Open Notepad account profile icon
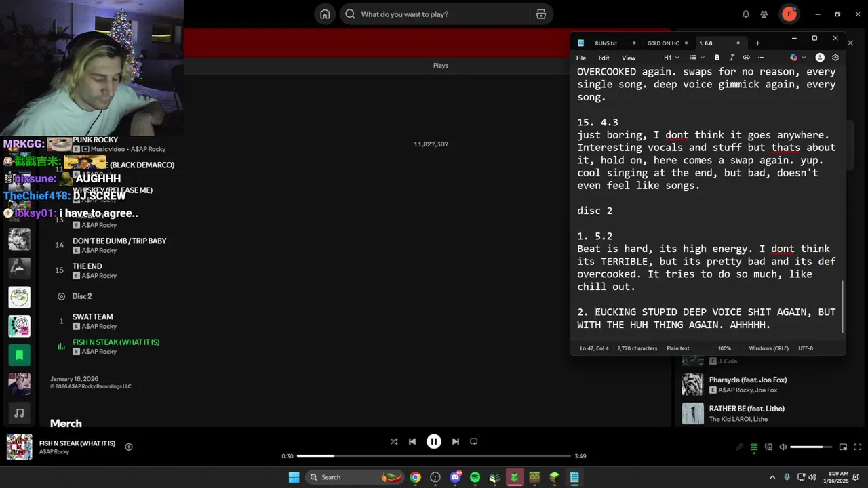This screenshot has width=868, height=488. pyautogui.click(x=820, y=58)
